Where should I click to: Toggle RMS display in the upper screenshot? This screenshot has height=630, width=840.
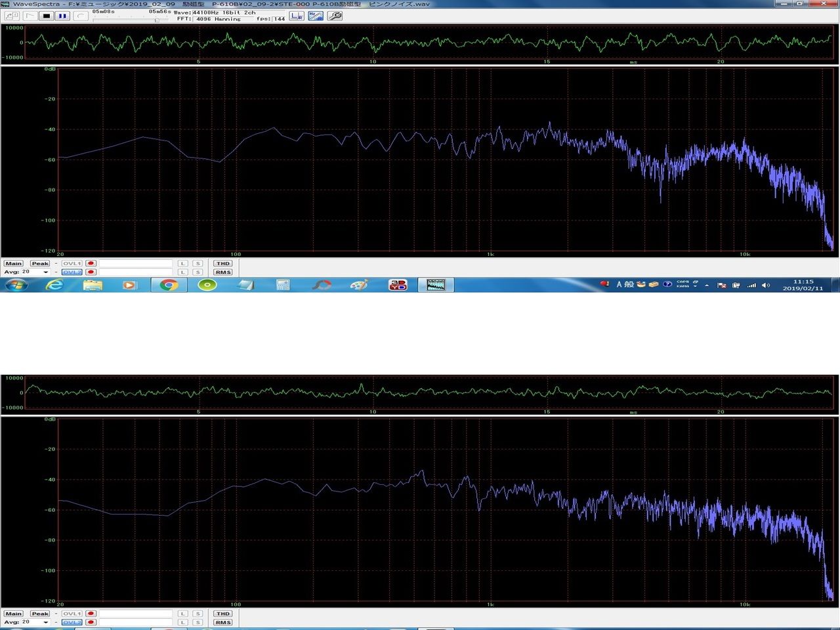(223, 272)
